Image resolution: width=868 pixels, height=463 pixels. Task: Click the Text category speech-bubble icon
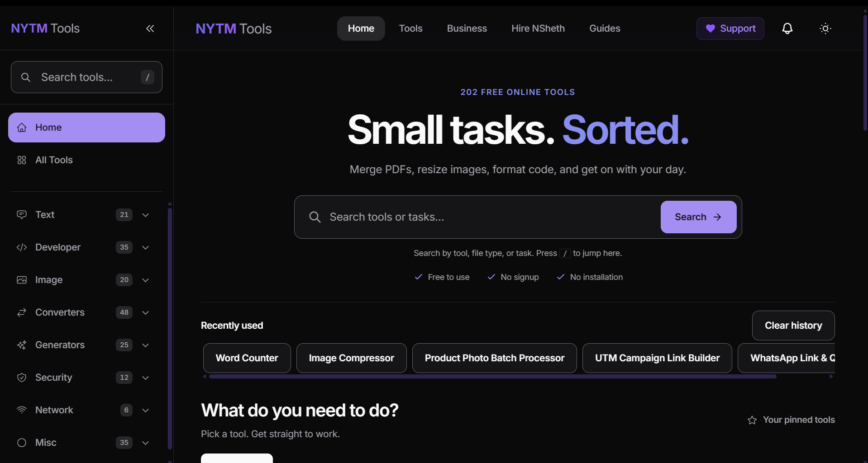[22, 215]
